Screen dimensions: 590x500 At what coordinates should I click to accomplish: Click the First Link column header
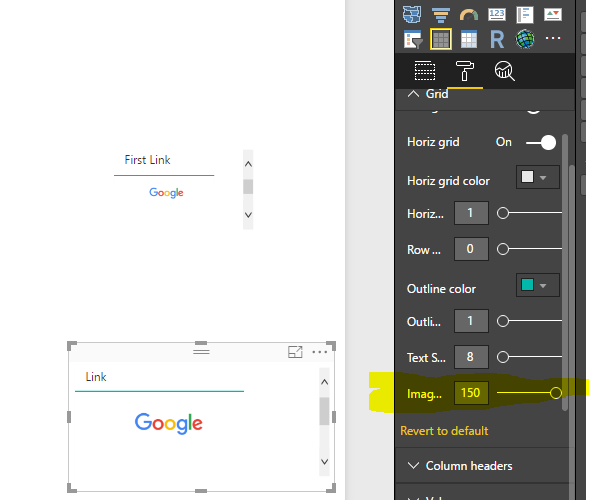[148, 160]
